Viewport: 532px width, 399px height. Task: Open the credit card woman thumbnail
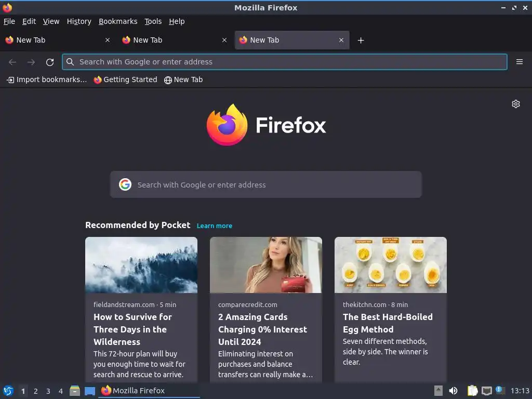pos(265,265)
